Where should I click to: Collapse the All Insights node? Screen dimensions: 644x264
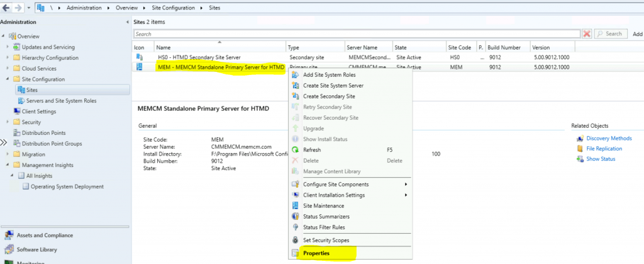click(x=13, y=176)
